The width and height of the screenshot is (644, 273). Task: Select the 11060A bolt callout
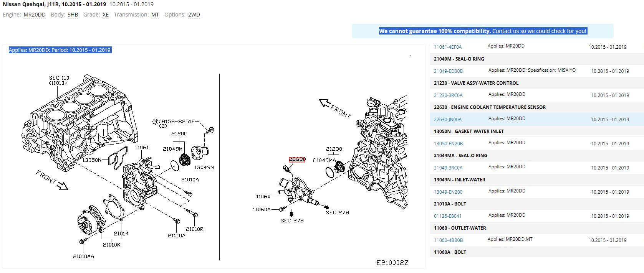coord(262,210)
